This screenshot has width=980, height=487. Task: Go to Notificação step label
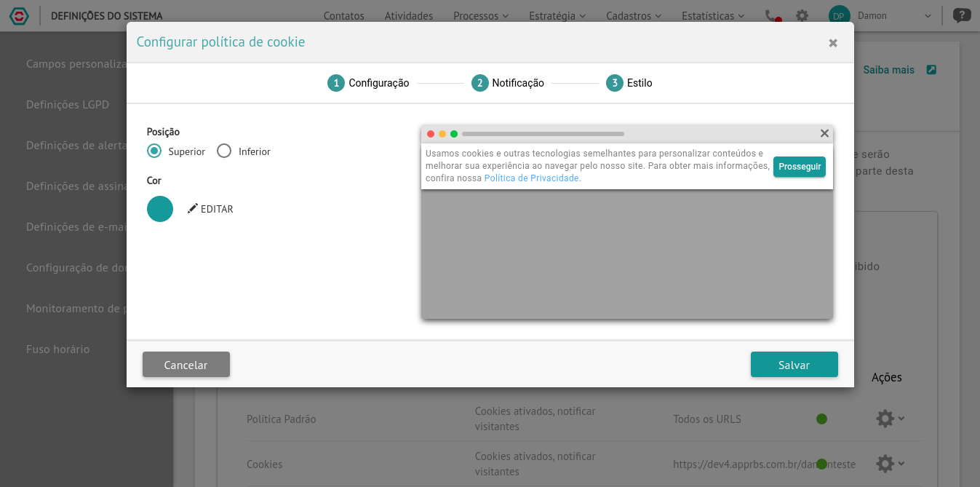click(x=518, y=83)
